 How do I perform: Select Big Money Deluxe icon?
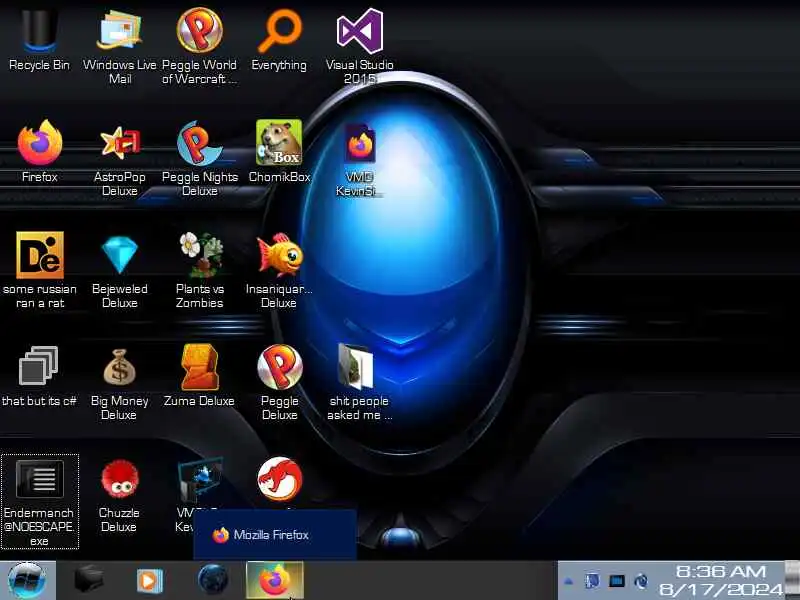[119, 366]
